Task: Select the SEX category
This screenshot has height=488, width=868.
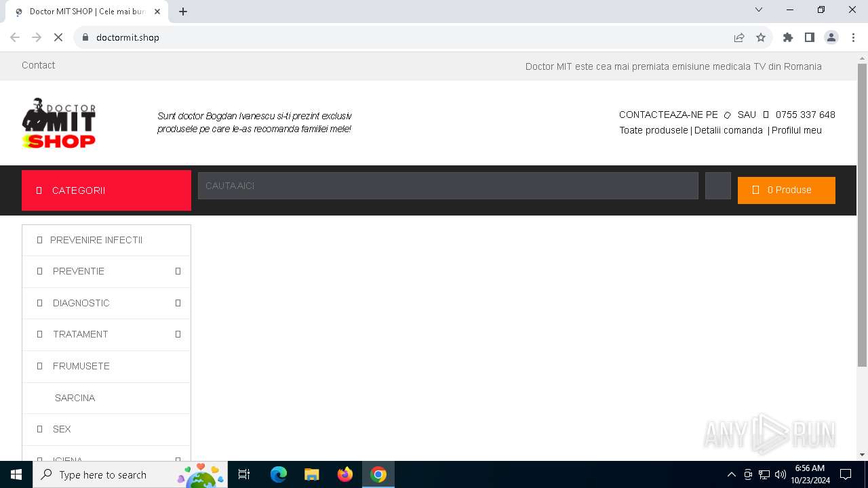Action: [106, 429]
